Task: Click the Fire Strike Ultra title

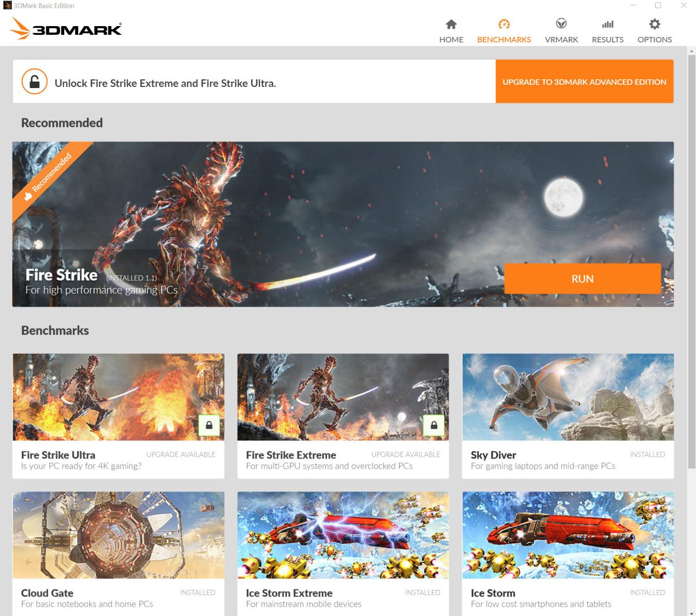Action: tap(58, 455)
